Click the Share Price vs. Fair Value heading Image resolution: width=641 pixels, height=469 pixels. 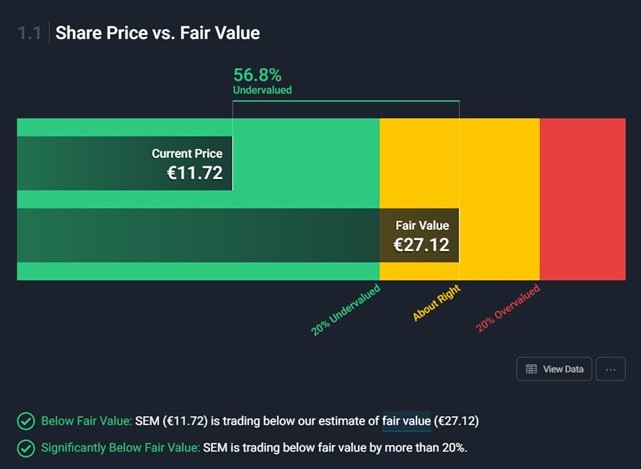pyautogui.click(x=157, y=33)
